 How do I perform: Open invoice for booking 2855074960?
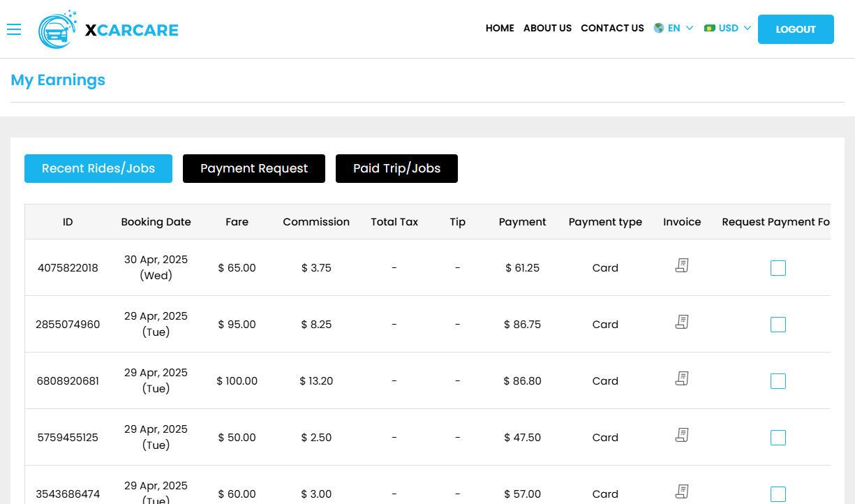tap(682, 322)
